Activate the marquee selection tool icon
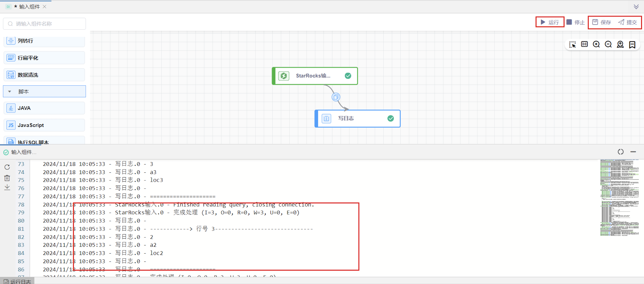Viewport: 644px width, 284px height. tap(572, 45)
